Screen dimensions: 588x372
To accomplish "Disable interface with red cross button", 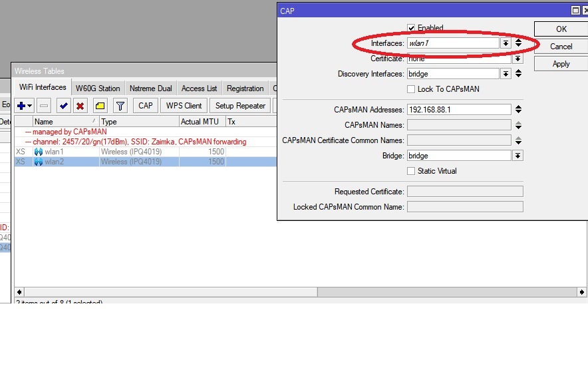I will click(x=80, y=106).
